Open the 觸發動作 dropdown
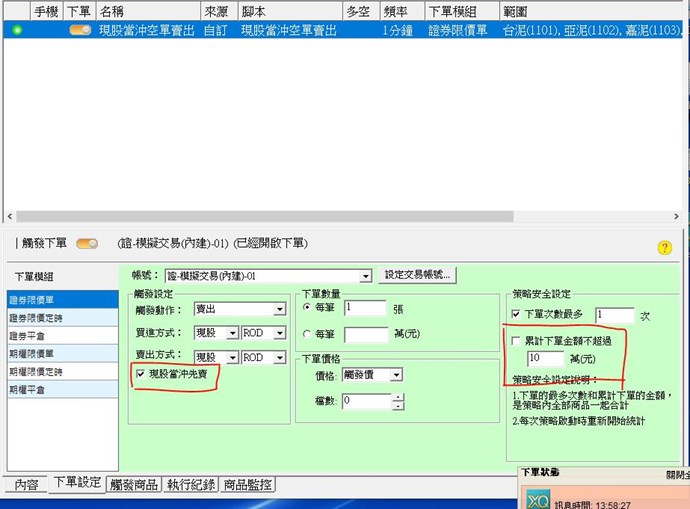The width and height of the screenshot is (690, 509). click(x=279, y=309)
